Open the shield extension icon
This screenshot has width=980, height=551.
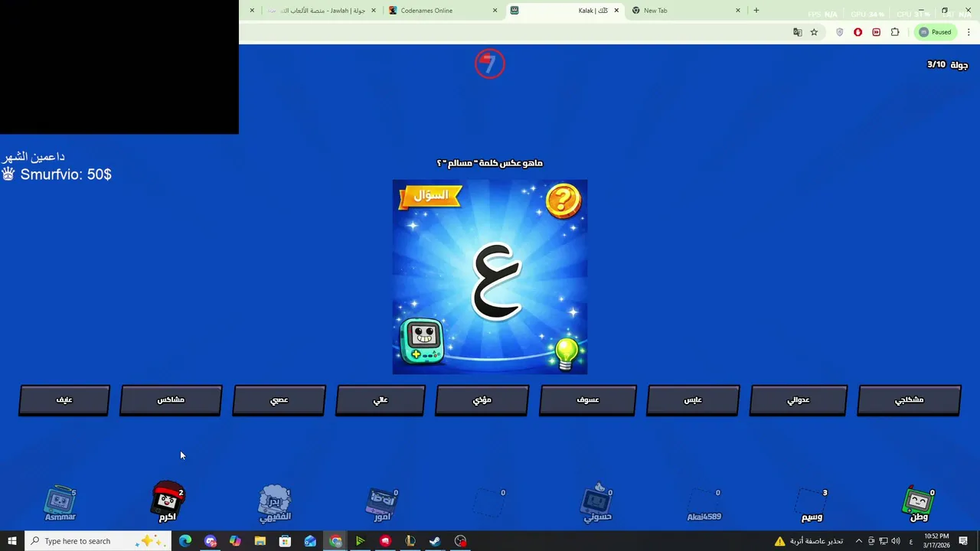(x=840, y=32)
